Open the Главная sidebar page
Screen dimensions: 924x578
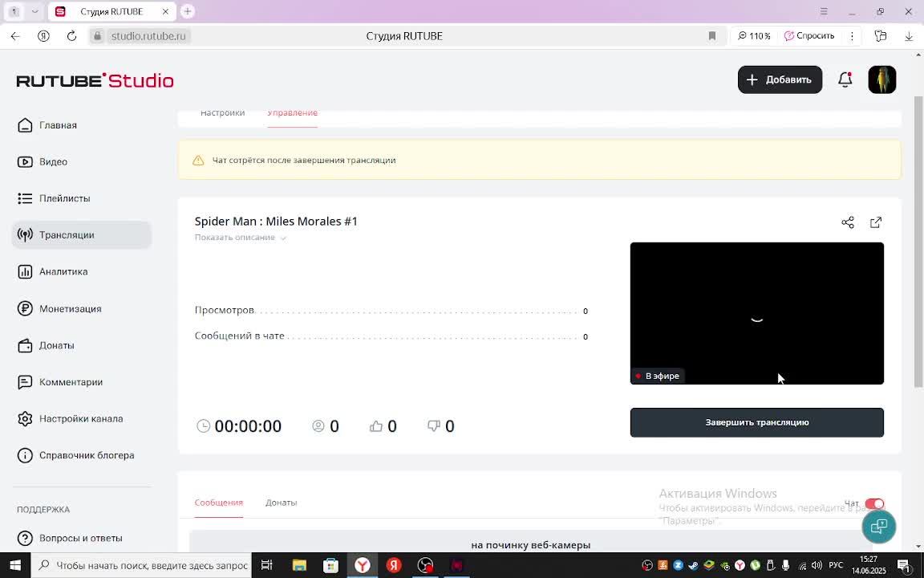[x=58, y=125]
